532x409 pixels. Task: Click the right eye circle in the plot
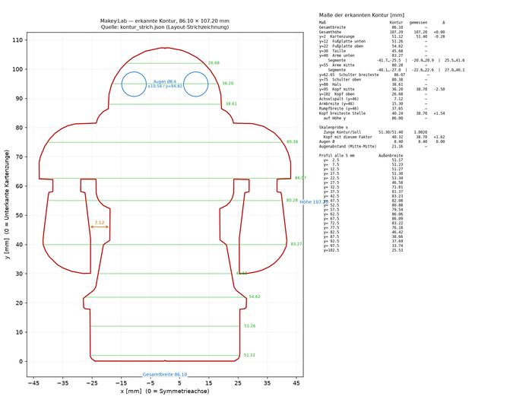tap(196, 84)
